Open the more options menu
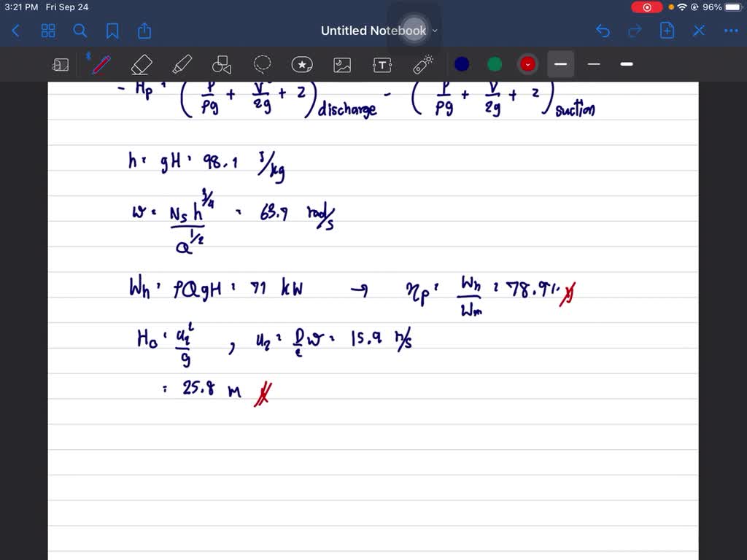The width and height of the screenshot is (747, 560). pos(731,31)
